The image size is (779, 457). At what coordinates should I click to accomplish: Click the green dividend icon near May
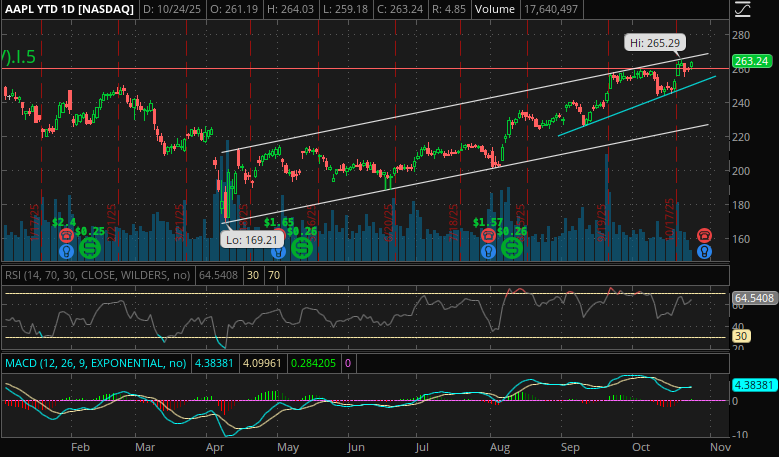point(300,244)
